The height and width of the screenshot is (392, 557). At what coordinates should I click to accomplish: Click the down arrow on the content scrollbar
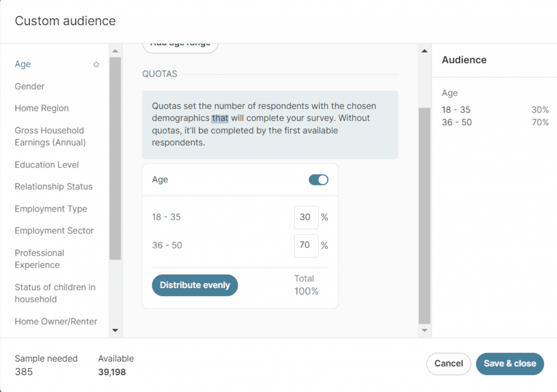(424, 331)
